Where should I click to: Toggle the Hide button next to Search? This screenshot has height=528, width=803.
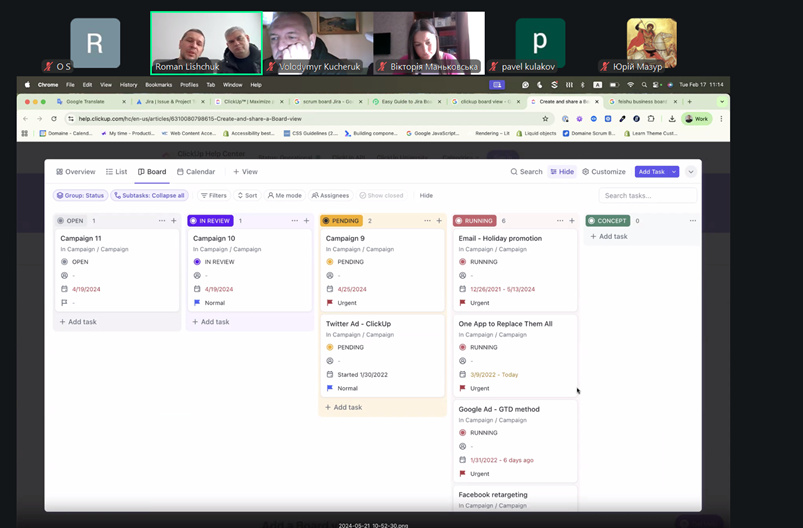[562, 172]
